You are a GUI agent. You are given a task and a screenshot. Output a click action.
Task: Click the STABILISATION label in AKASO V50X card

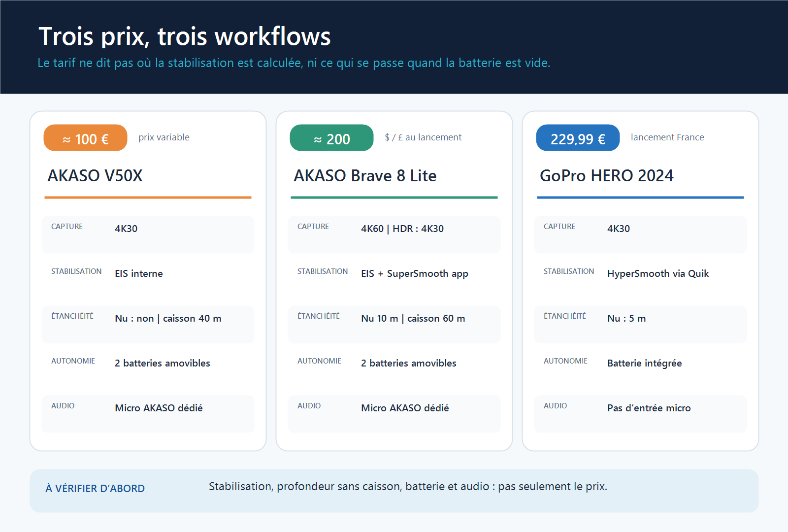click(76, 271)
